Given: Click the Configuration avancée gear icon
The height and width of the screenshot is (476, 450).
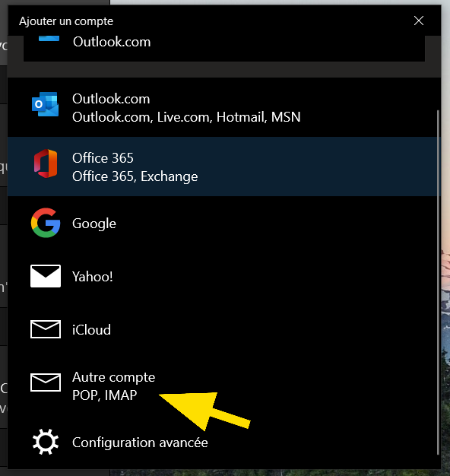Looking at the screenshot, I should point(46,442).
